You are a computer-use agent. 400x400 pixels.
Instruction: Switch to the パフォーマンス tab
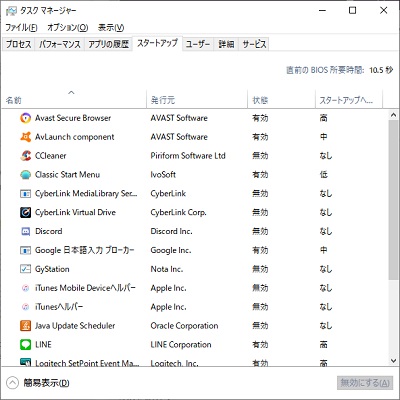tap(60, 44)
